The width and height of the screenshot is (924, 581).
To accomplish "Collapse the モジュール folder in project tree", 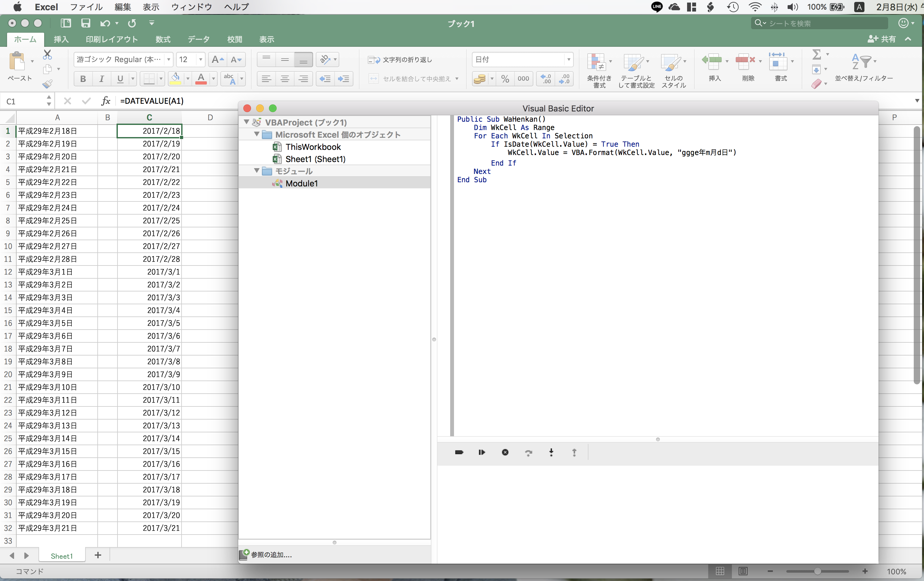I will (x=257, y=171).
